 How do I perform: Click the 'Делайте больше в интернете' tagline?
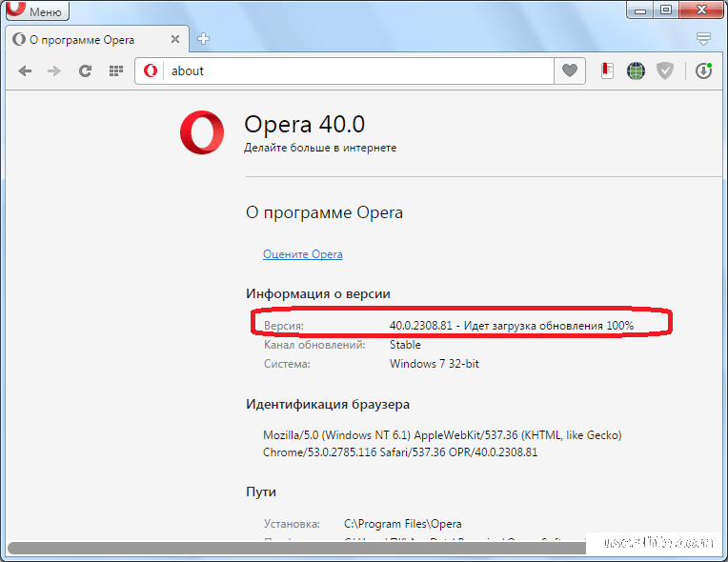click(x=320, y=148)
